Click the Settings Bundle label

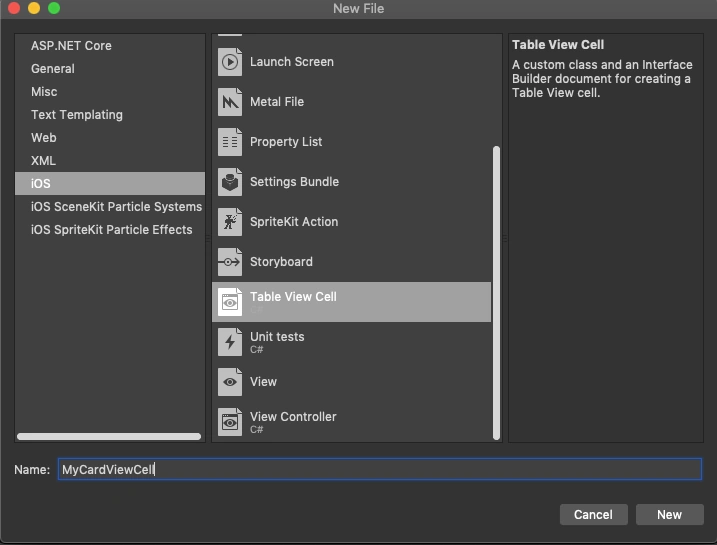(294, 182)
